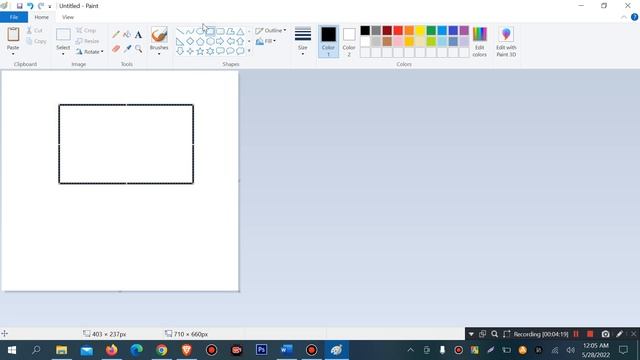Click the Brushes tool icon
Screen dimensions: 640x360
(x=159, y=35)
